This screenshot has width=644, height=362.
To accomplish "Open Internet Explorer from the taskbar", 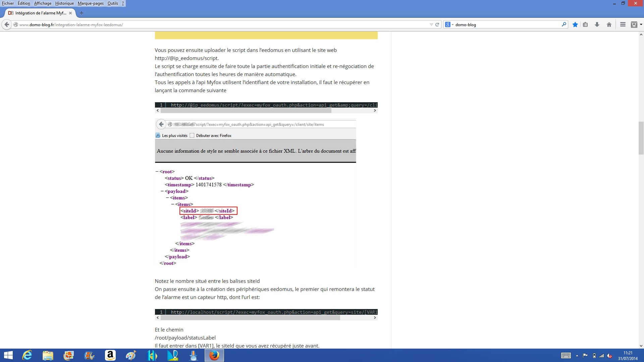I will pyautogui.click(x=27, y=355).
